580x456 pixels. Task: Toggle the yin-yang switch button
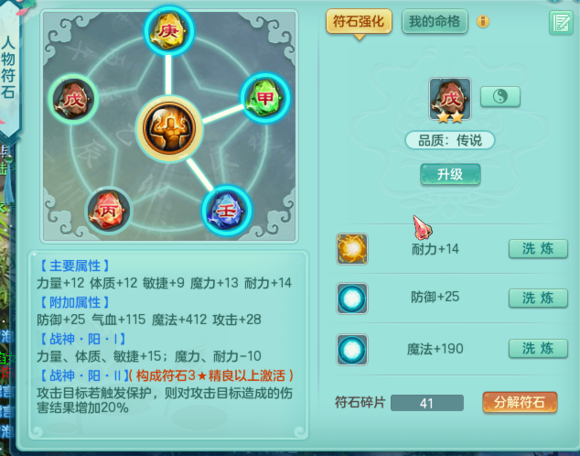500,97
